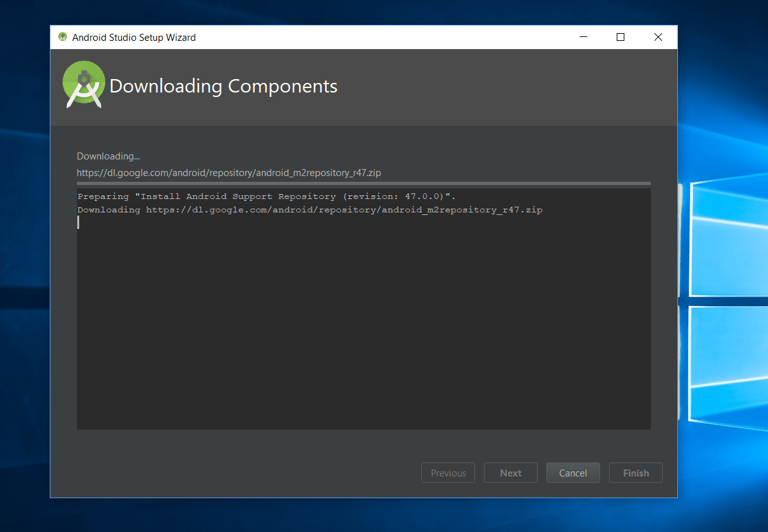The width and height of the screenshot is (768, 532).
Task: Click the 'Downloading...' status label
Action: [108, 156]
